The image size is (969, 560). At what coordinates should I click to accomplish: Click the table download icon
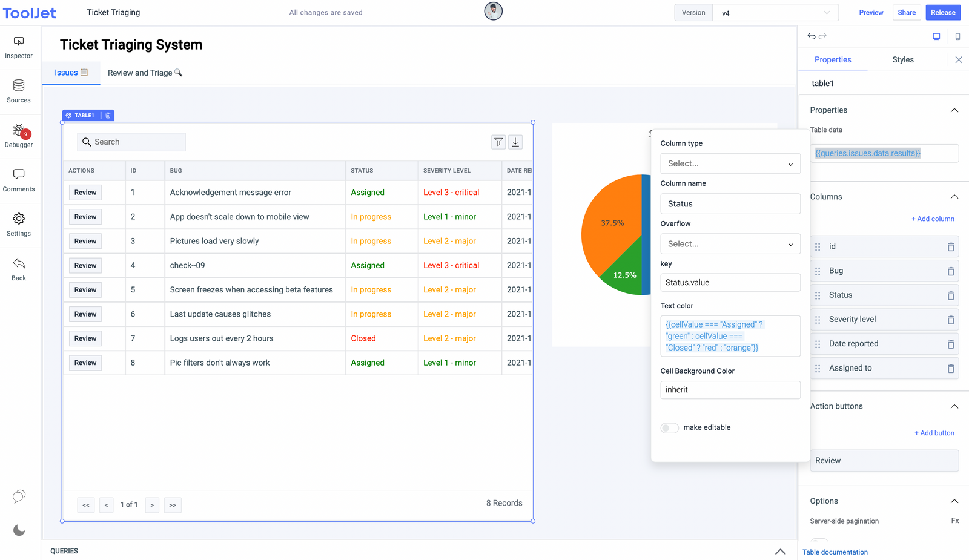click(x=515, y=142)
